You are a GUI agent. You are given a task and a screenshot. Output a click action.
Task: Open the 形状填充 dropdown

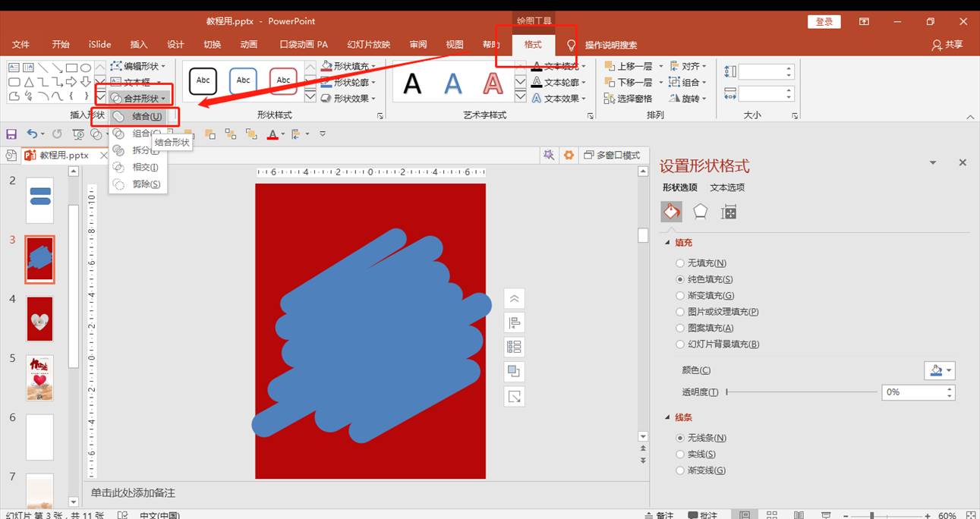[x=349, y=66]
